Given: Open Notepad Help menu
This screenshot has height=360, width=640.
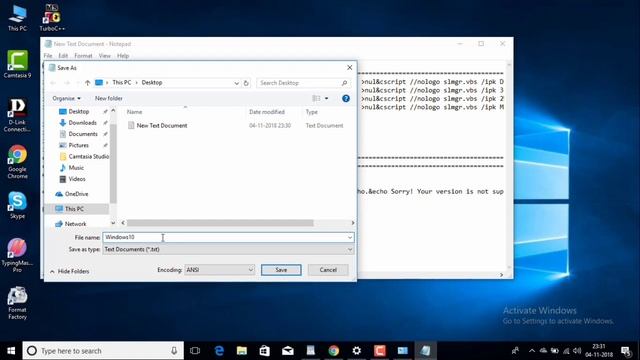Looking at the screenshot, I should (123, 56).
